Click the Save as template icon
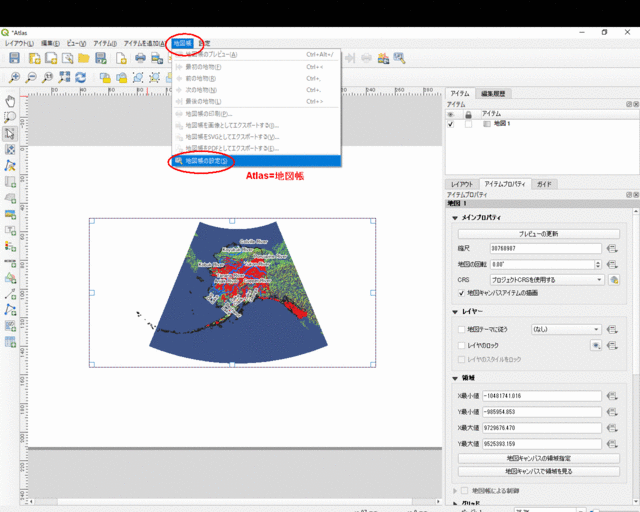 (100, 58)
